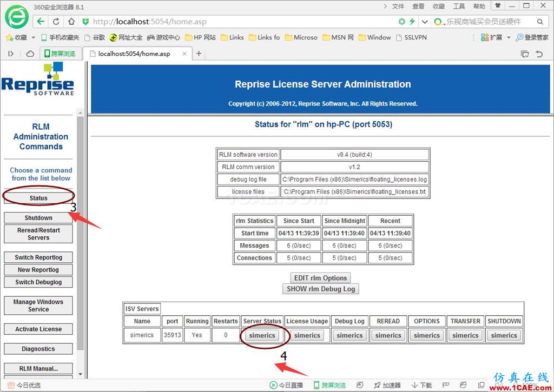Screen dimensions: 554x392
Task: Click the green security shield icon
Action: pos(85,22)
